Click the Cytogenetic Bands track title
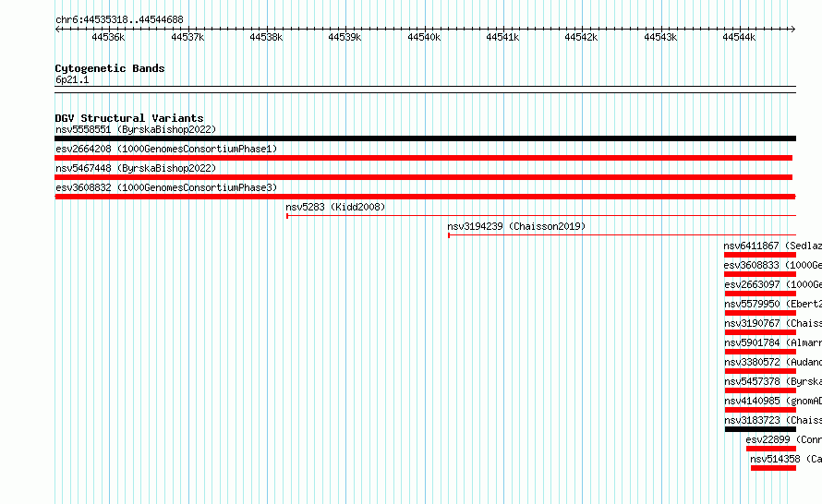Screen dimensions: 822x504 (110, 68)
